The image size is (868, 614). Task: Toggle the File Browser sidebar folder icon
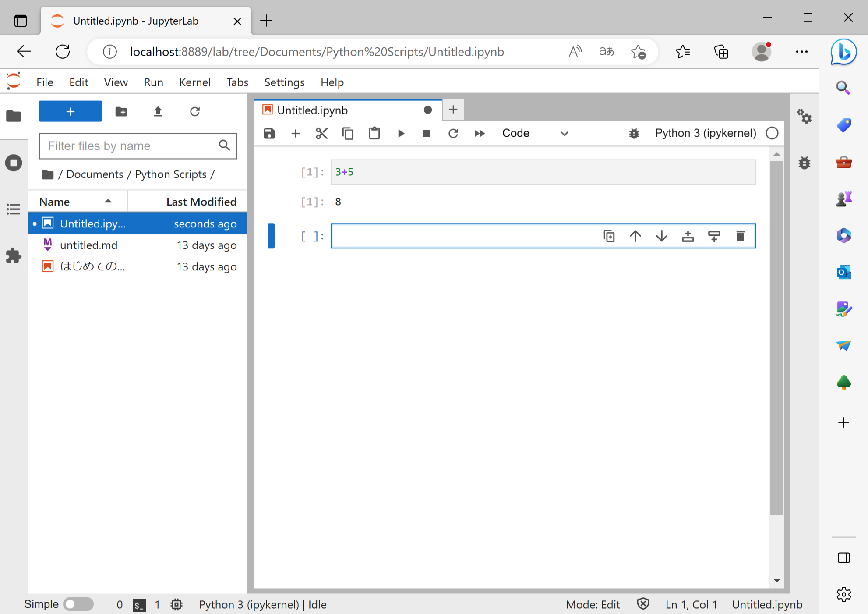pyautogui.click(x=14, y=116)
